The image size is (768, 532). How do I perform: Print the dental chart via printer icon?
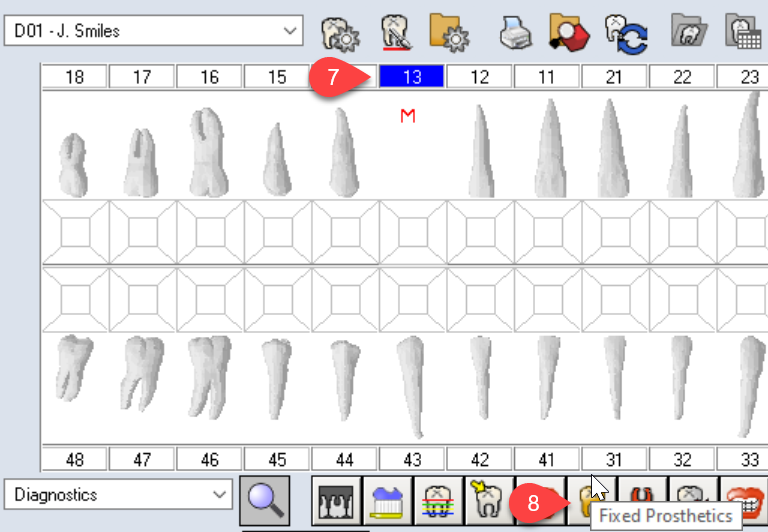516,33
